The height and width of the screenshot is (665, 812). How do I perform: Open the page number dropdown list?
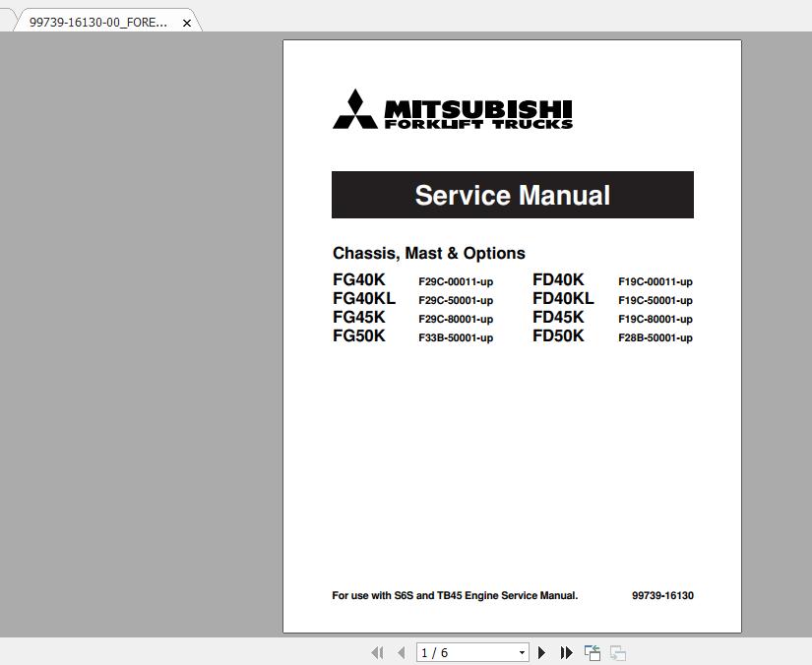[x=522, y=652]
